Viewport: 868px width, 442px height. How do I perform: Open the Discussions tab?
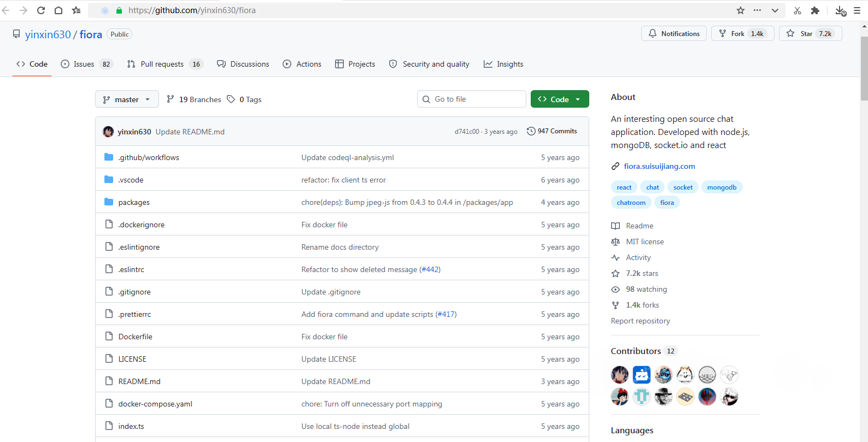pos(243,64)
